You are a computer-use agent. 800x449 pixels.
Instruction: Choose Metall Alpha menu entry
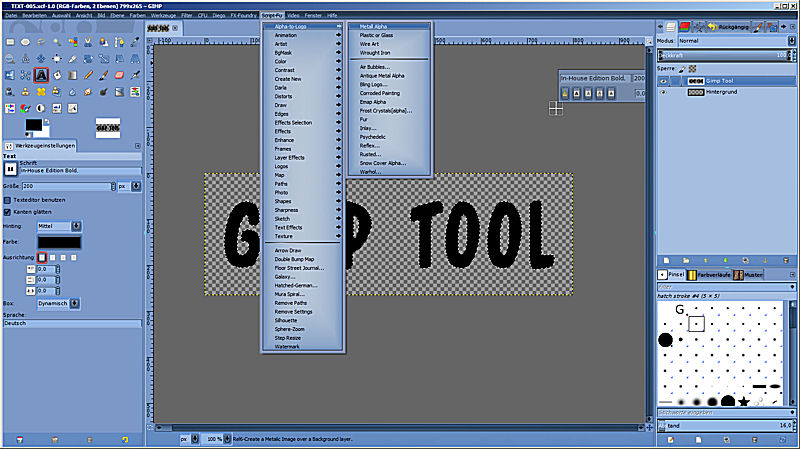tap(390, 27)
